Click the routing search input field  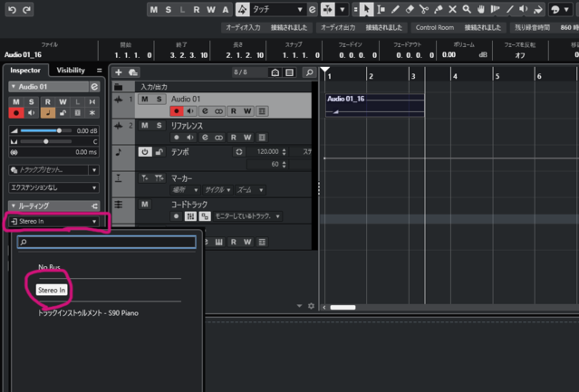[x=106, y=242]
